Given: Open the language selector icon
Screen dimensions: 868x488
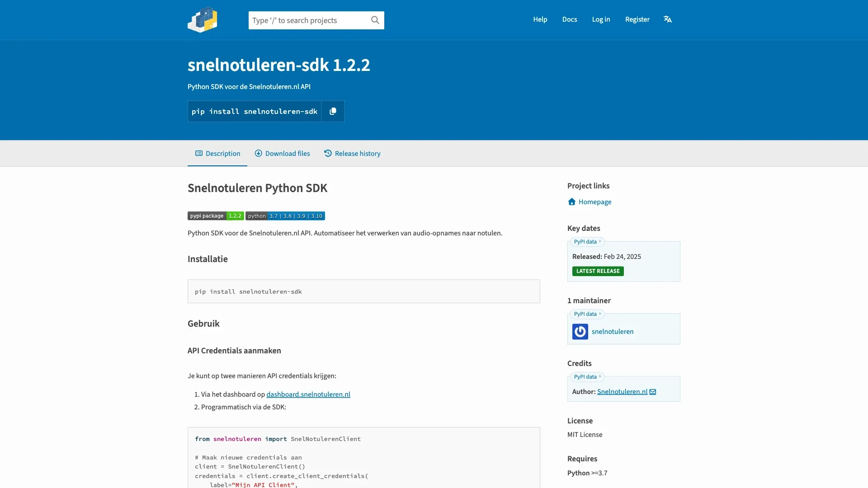Looking at the screenshot, I should [x=668, y=19].
